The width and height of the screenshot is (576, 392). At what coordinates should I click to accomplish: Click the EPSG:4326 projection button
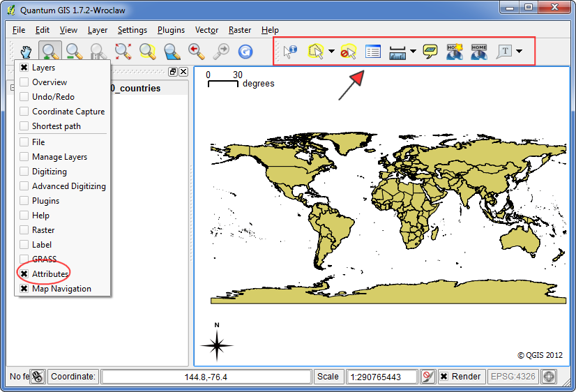pos(513,377)
